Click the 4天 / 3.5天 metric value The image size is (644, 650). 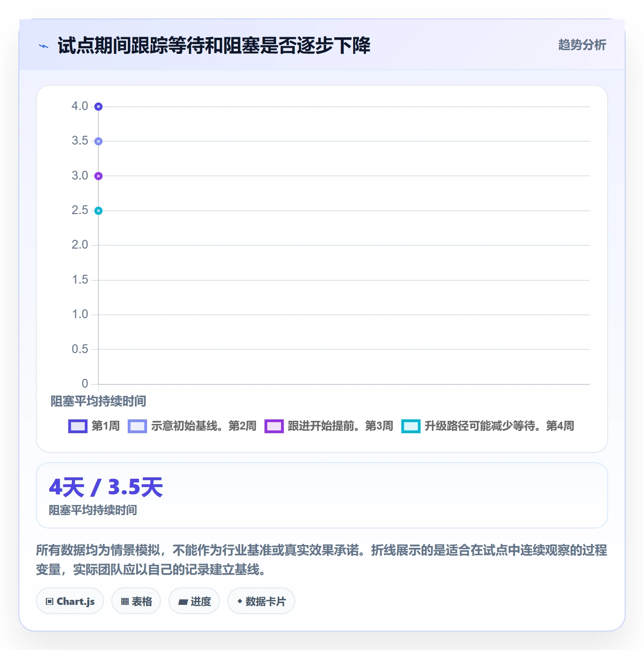tap(106, 487)
